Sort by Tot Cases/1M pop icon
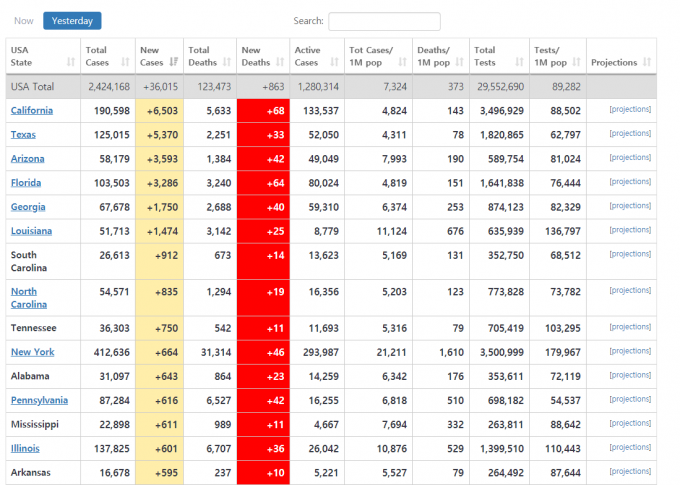The image size is (680, 485). coord(403,63)
